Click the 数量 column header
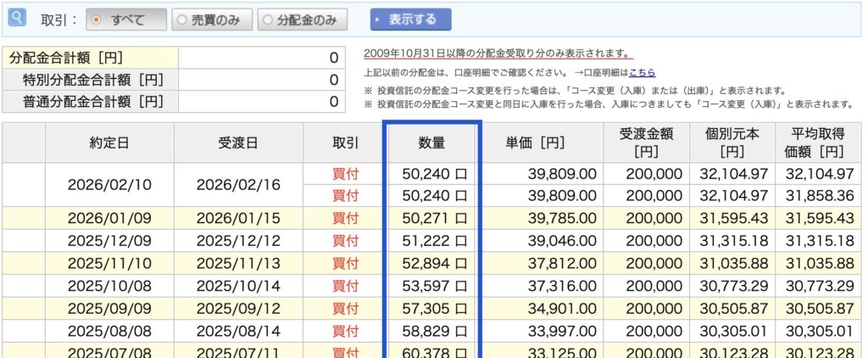The image size is (868, 358). coord(432,143)
